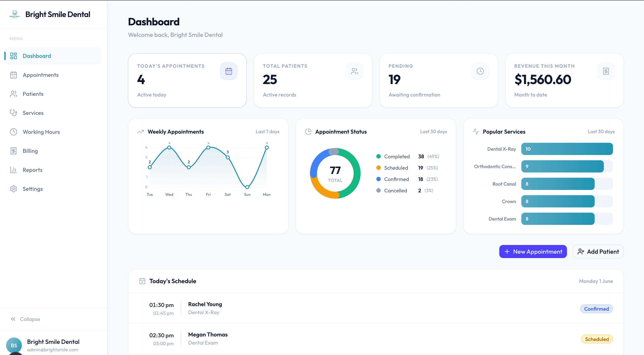This screenshot has width=644, height=355.
Task: Click 'Last 7 days' on Weekly Appointments
Action: click(x=267, y=131)
